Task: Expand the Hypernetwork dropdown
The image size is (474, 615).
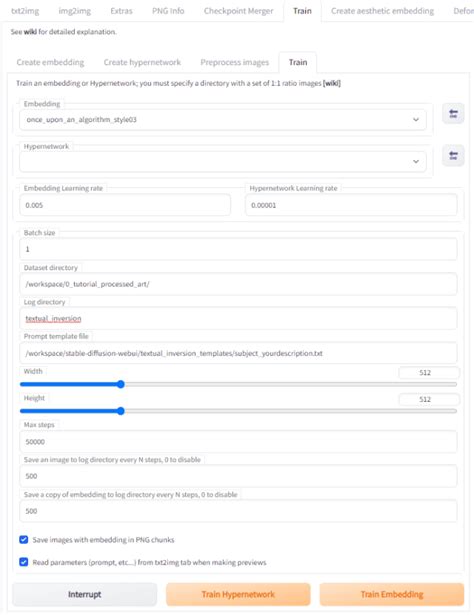Action: point(223,162)
